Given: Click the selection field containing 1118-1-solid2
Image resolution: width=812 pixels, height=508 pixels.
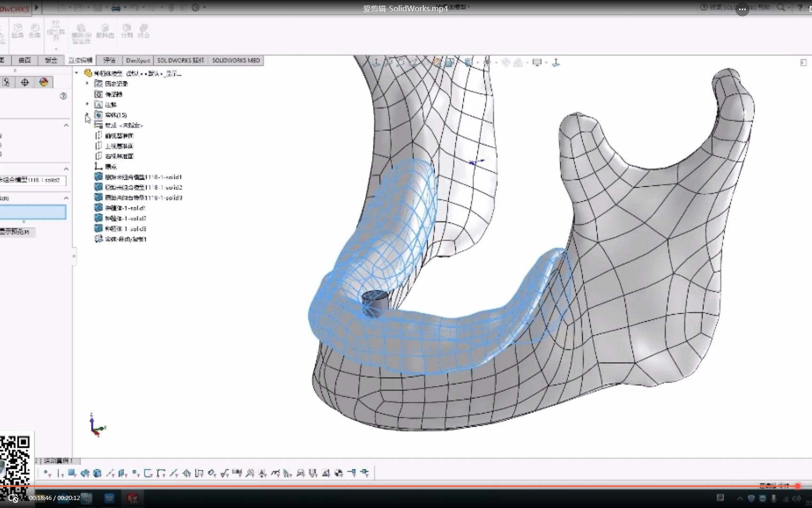Looking at the screenshot, I should [x=33, y=180].
